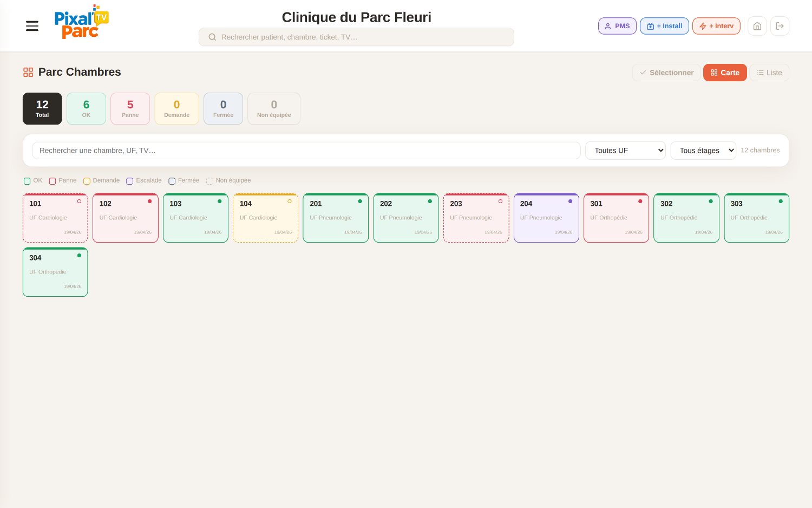Click the + Interv lightning button
The image size is (812, 508).
tap(716, 26)
